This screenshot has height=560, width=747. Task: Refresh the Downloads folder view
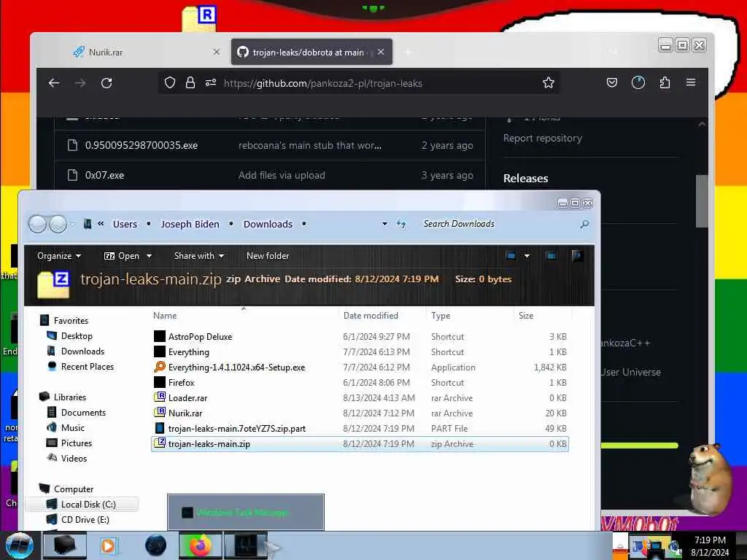click(x=401, y=224)
